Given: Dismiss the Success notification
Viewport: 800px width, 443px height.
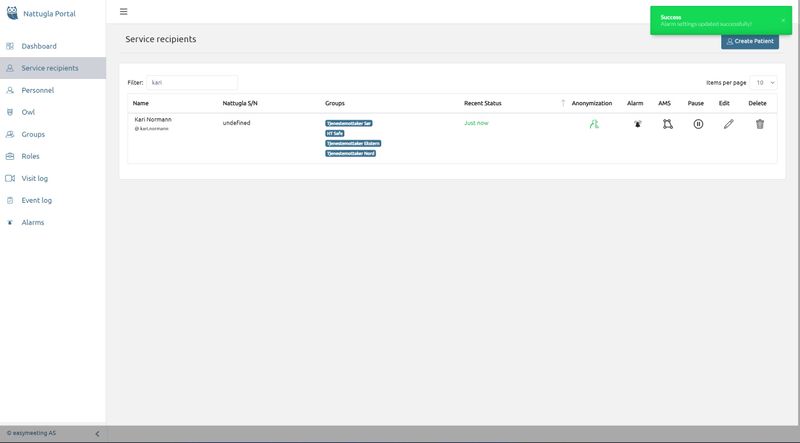Looking at the screenshot, I should coord(783,20).
